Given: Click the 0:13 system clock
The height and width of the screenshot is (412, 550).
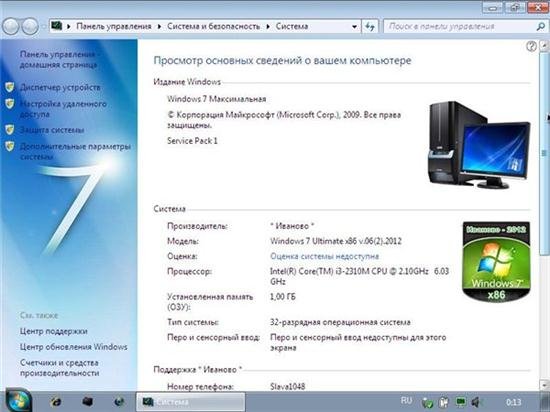Looking at the screenshot, I should (x=514, y=402).
